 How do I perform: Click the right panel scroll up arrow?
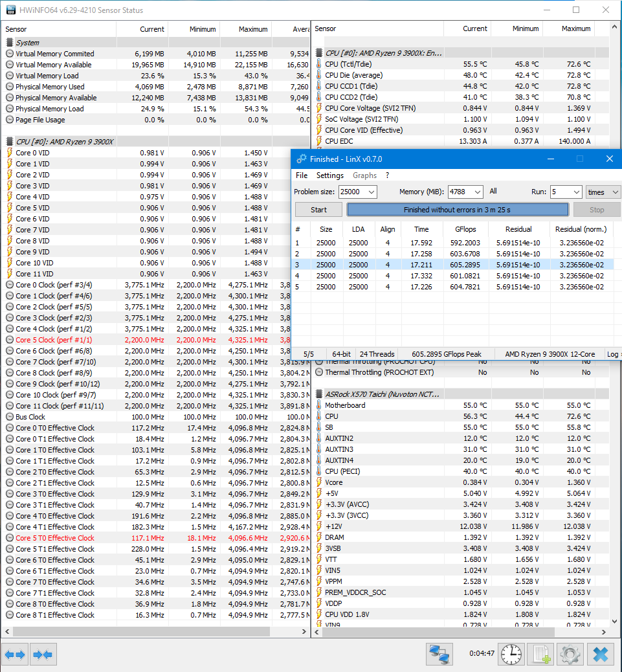coord(614,27)
